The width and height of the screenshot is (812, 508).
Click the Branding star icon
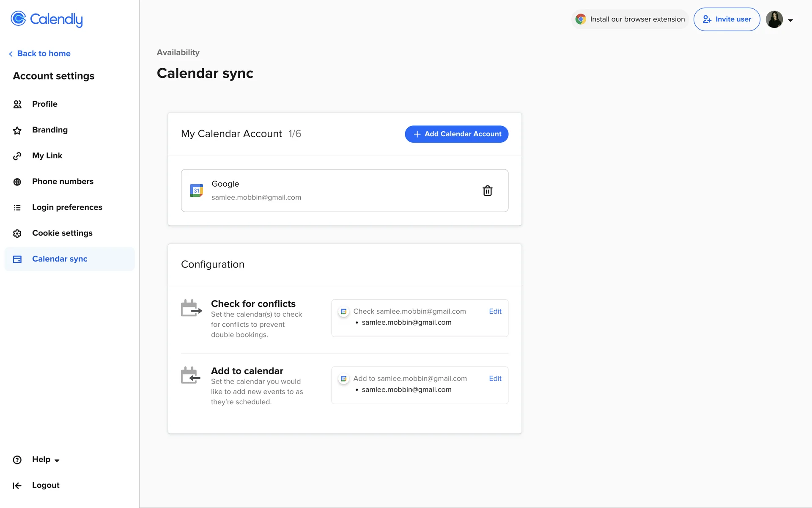(17, 130)
